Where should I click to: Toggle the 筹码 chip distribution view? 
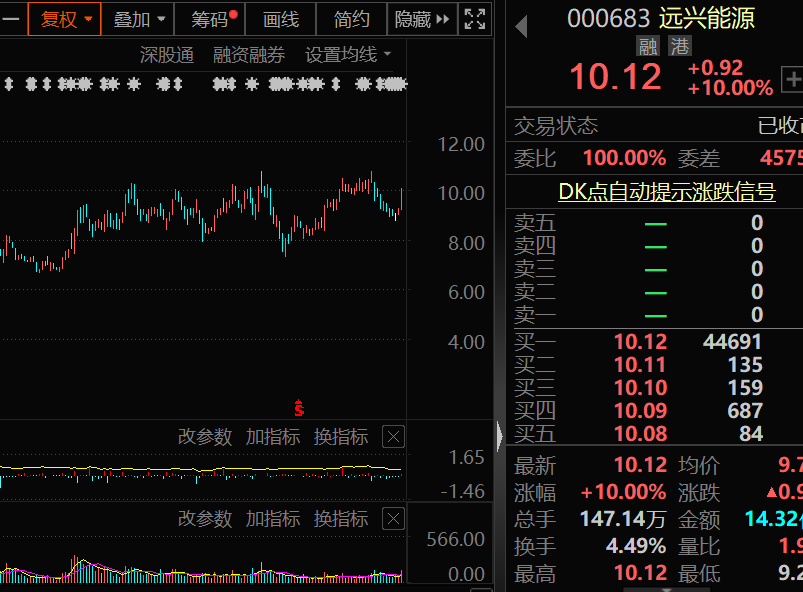(x=213, y=19)
